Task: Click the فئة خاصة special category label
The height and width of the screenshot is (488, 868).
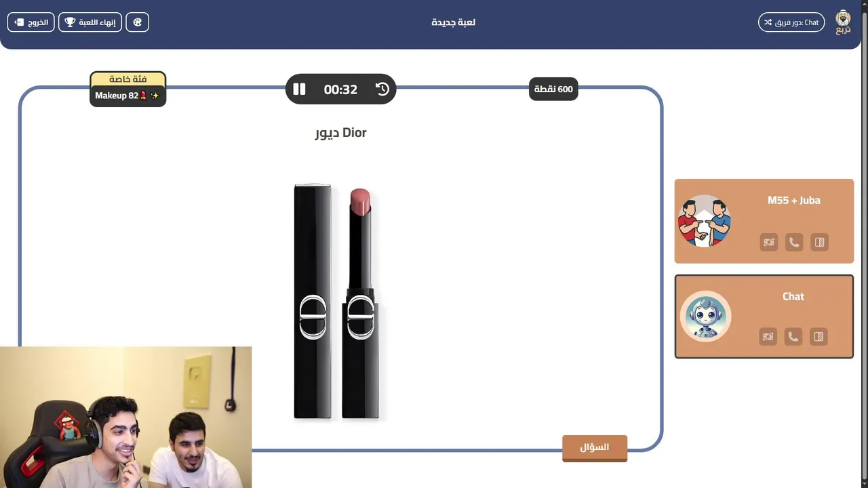Action: (128, 79)
